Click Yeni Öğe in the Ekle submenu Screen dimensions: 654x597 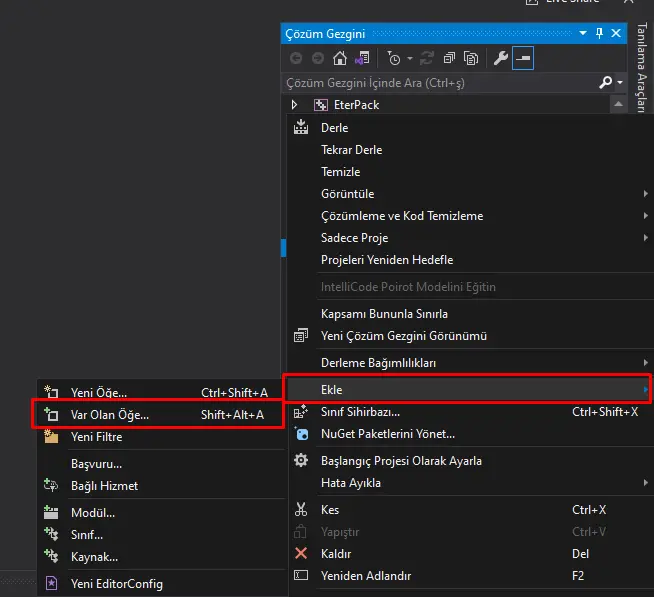point(99,393)
